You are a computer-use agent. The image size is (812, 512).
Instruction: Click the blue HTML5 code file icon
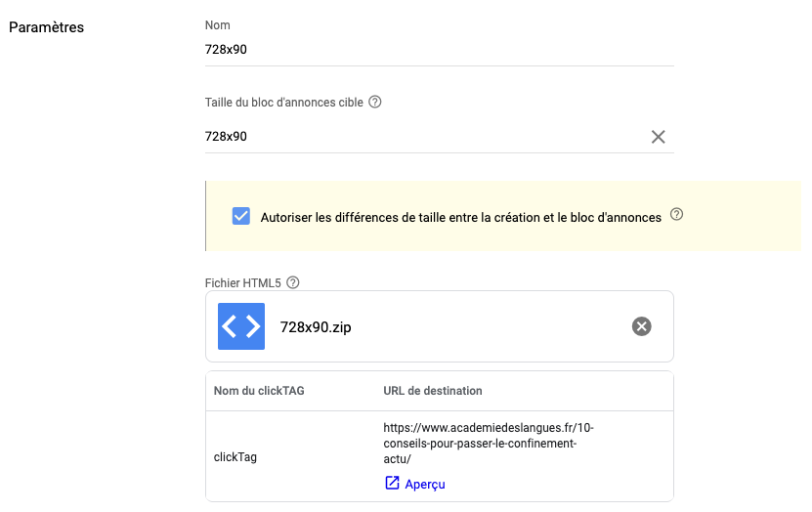241,326
